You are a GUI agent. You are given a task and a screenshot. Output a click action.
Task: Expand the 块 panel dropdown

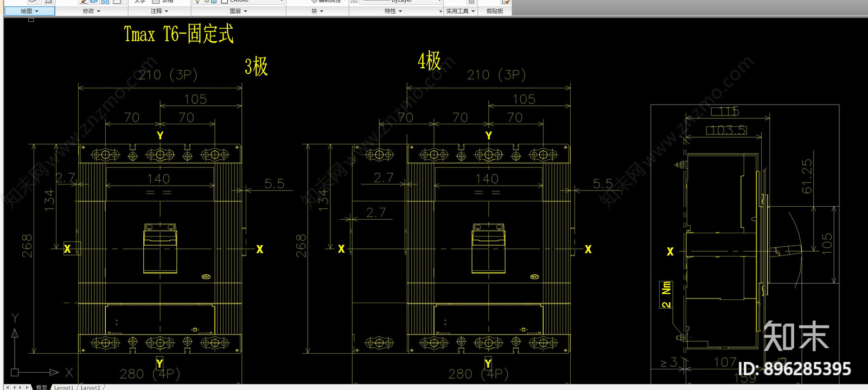pos(317,11)
